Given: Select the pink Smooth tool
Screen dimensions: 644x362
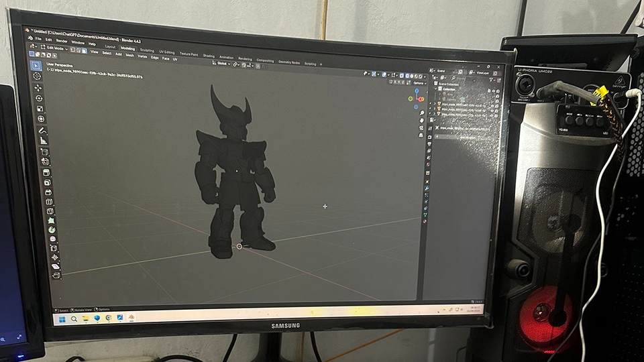Looking at the screenshot, I should 52,239.
